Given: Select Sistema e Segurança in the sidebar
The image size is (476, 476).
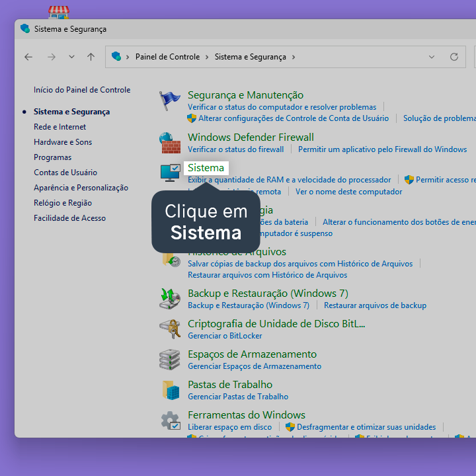Looking at the screenshot, I should [71, 112].
